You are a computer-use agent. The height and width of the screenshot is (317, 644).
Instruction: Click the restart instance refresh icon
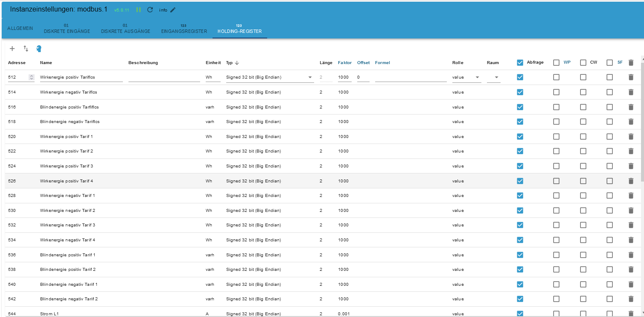point(150,10)
